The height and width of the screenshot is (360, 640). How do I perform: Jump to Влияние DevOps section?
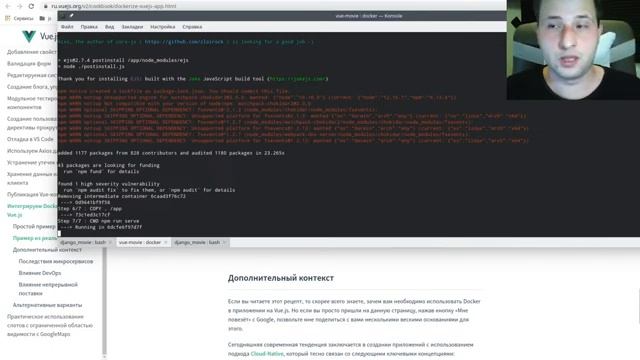coord(40,273)
